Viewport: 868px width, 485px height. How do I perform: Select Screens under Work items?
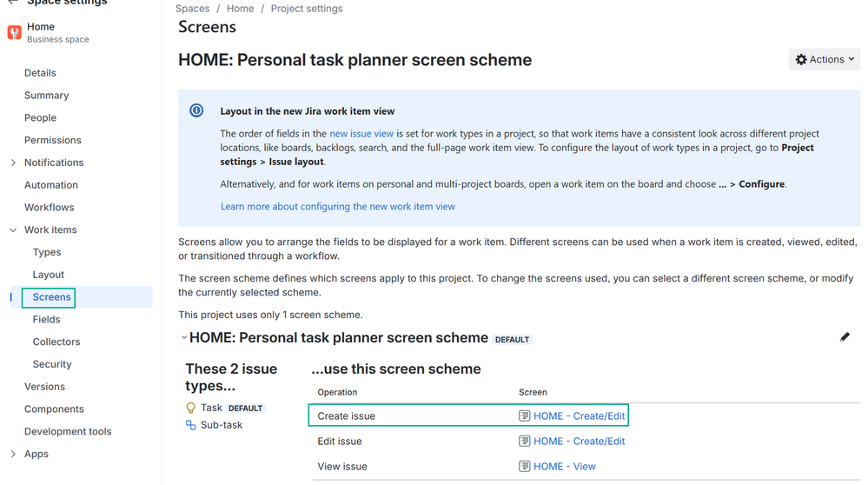[x=51, y=297]
